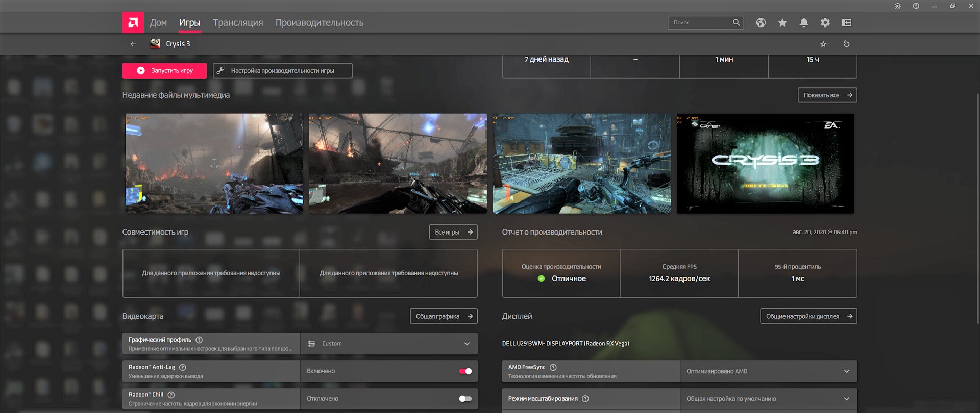The width and height of the screenshot is (980, 413).
Task: Open the second wrecked structure screenshot thumbnail
Action: pos(398,164)
